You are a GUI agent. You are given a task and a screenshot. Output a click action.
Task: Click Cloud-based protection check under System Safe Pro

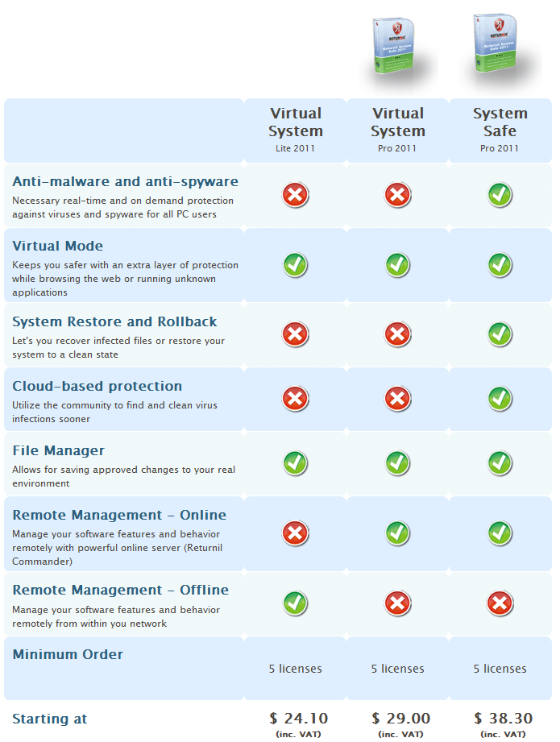pos(500,399)
